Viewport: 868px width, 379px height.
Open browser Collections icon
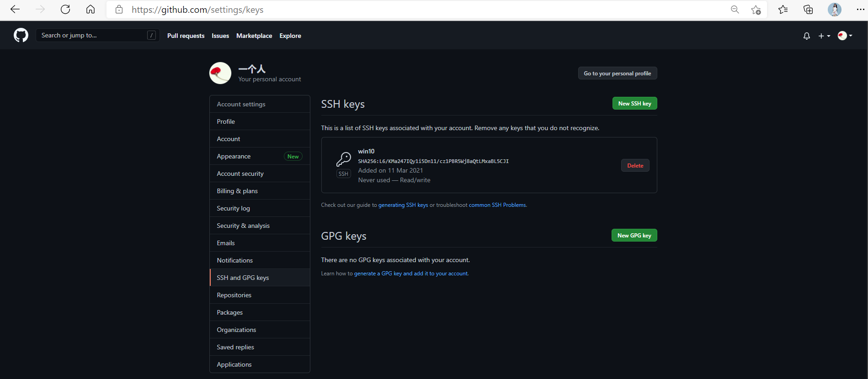(x=808, y=10)
